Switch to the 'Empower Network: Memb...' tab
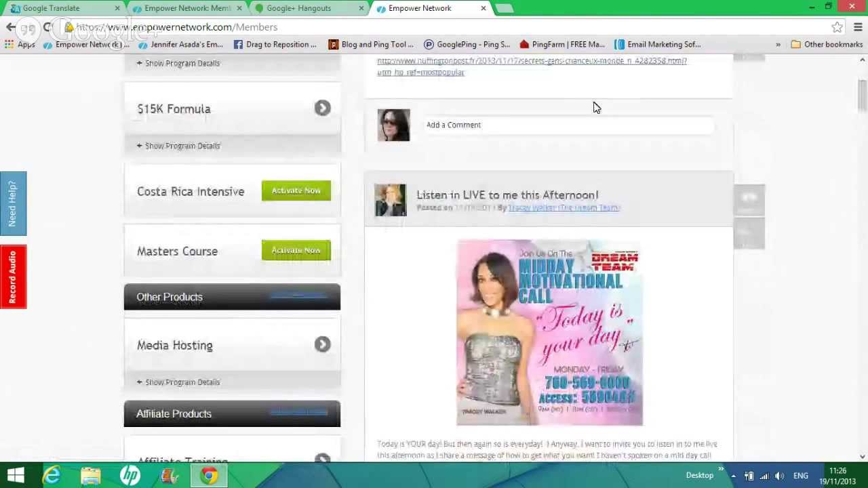 tap(186, 8)
